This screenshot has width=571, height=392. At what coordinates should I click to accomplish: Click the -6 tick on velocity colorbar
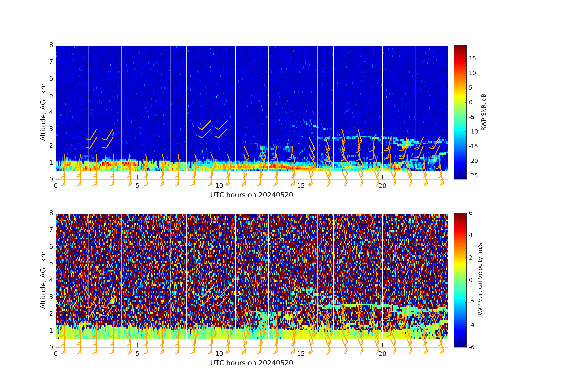pyautogui.click(x=471, y=347)
